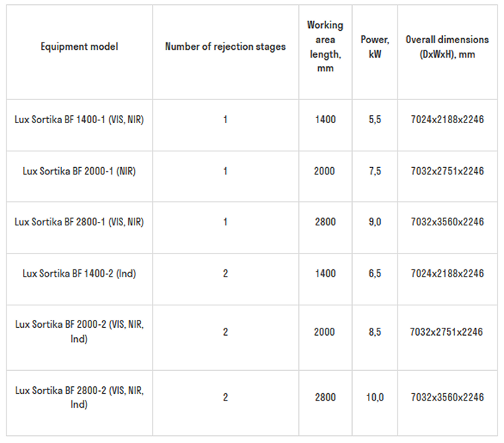
Task: Select Lux Sortika BF 1400-1 (VIS, NIR) cell
Action: 79,120
